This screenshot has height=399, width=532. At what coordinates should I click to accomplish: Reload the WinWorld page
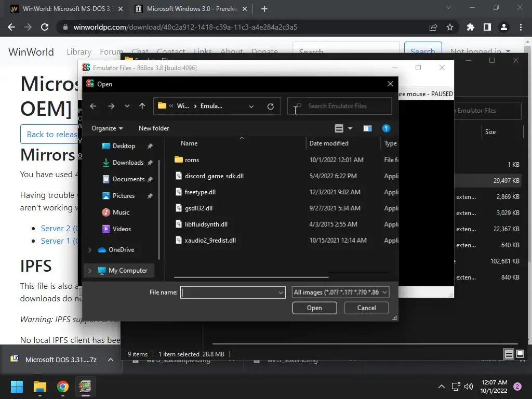coord(45,27)
